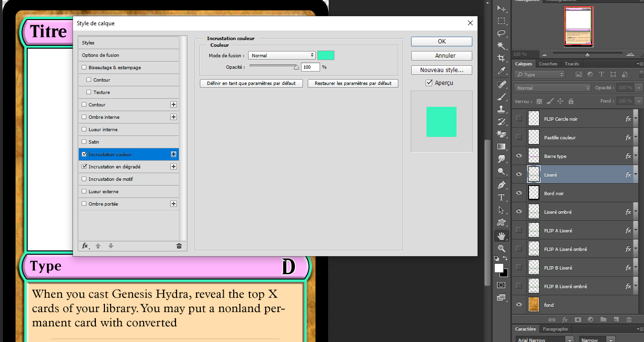The image size is (644, 342).
Task: Delete effect with dialog trash icon
Action: coord(179,246)
